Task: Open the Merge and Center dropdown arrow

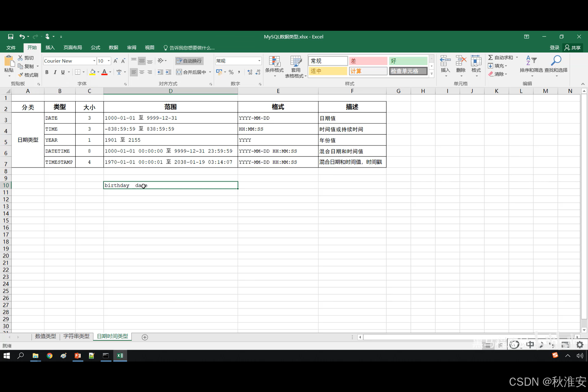Action: pyautogui.click(x=210, y=72)
